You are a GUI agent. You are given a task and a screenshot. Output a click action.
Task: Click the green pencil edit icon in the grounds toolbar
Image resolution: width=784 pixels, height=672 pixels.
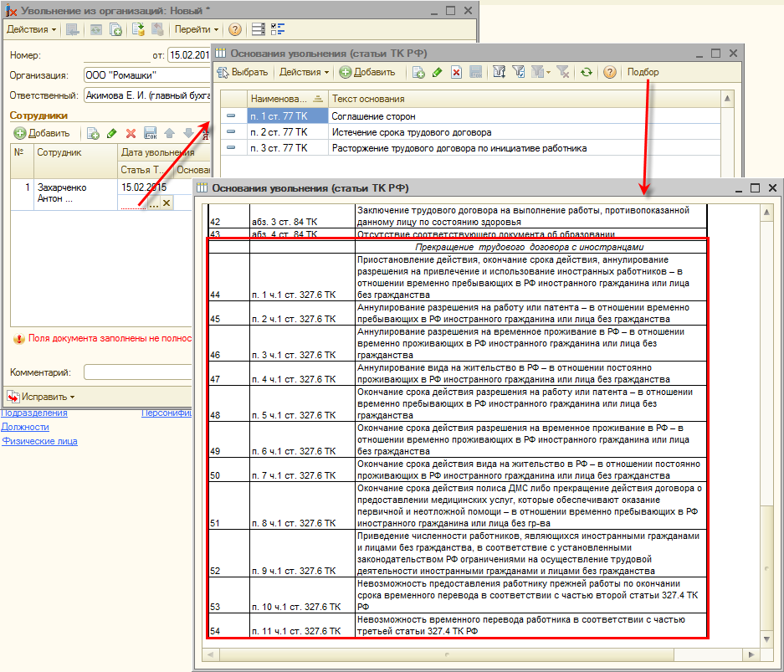point(438,73)
